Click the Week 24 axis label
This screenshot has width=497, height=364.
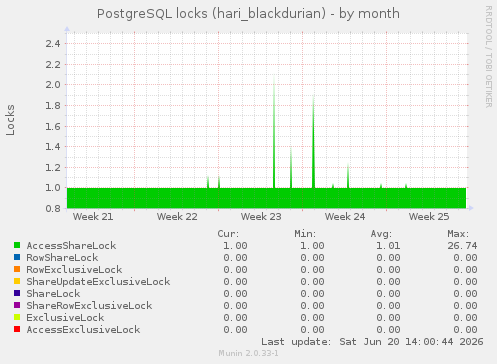(345, 217)
